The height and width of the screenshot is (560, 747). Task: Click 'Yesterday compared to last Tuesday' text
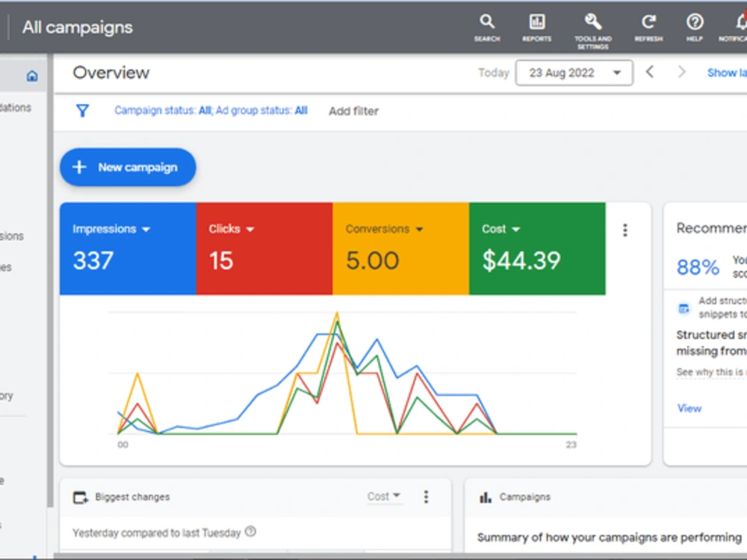pos(156,533)
